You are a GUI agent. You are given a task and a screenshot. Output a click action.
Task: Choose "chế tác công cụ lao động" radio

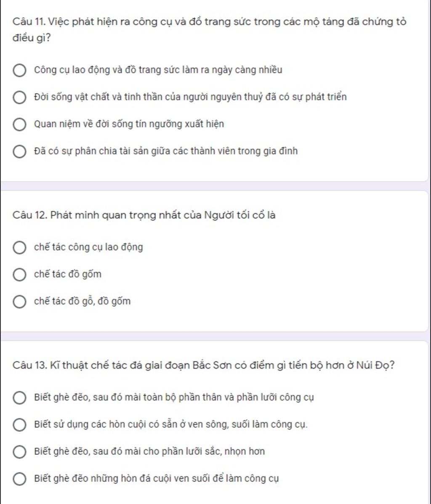pos(19,247)
